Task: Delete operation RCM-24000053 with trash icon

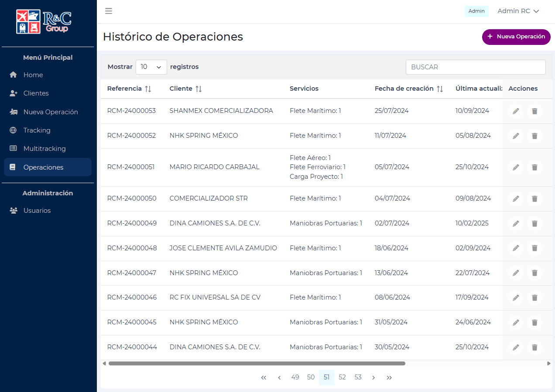Action: click(534, 111)
